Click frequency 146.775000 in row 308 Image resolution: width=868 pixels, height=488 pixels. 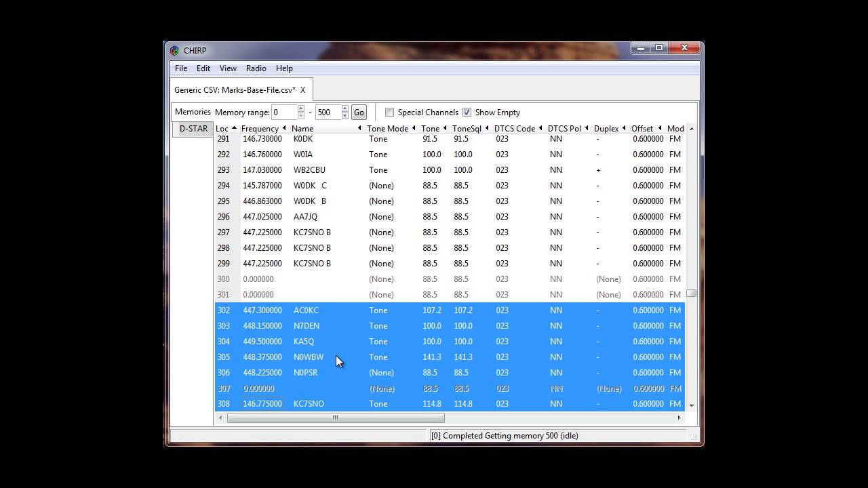(262, 404)
